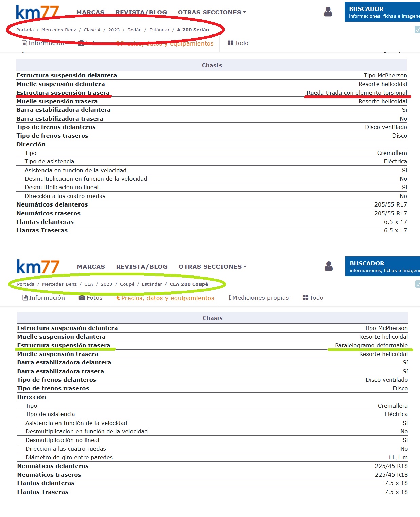The height and width of the screenshot is (517, 420).
Task: Switch to Todo tab on the CLA 200 Coupé page
Action: [x=313, y=298]
